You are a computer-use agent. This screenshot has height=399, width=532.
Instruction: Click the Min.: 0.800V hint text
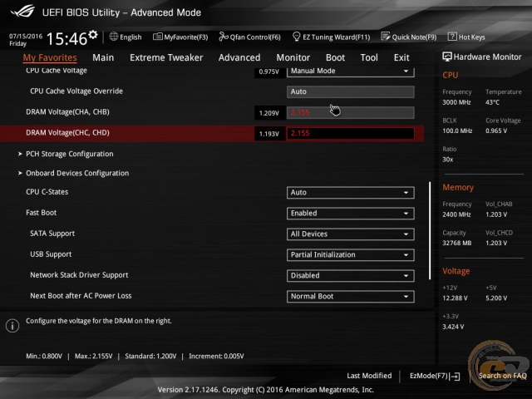(x=44, y=357)
